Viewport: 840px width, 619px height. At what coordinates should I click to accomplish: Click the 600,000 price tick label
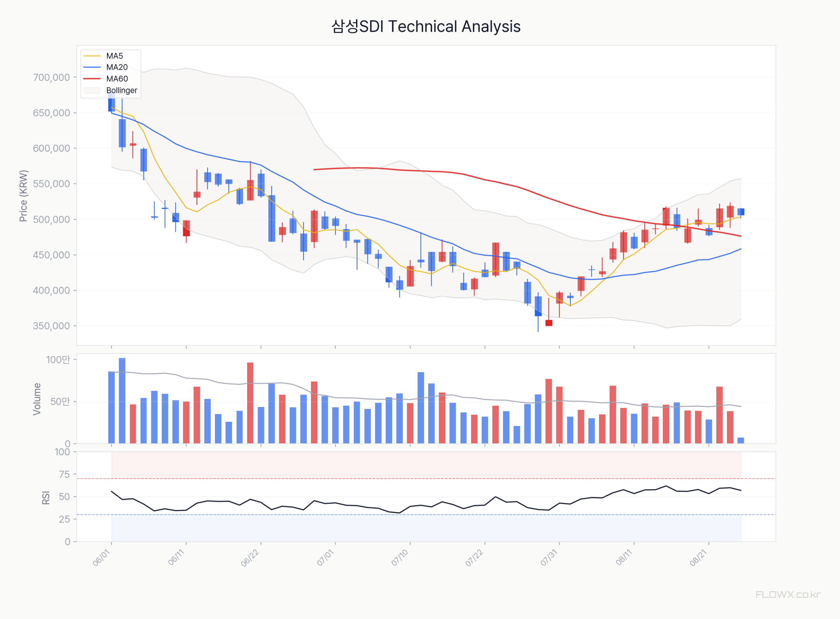(51, 148)
